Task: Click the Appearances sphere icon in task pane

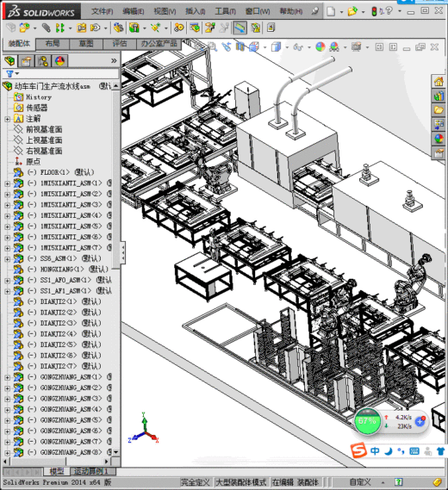Action: pyautogui.click(x=439, y=139)
